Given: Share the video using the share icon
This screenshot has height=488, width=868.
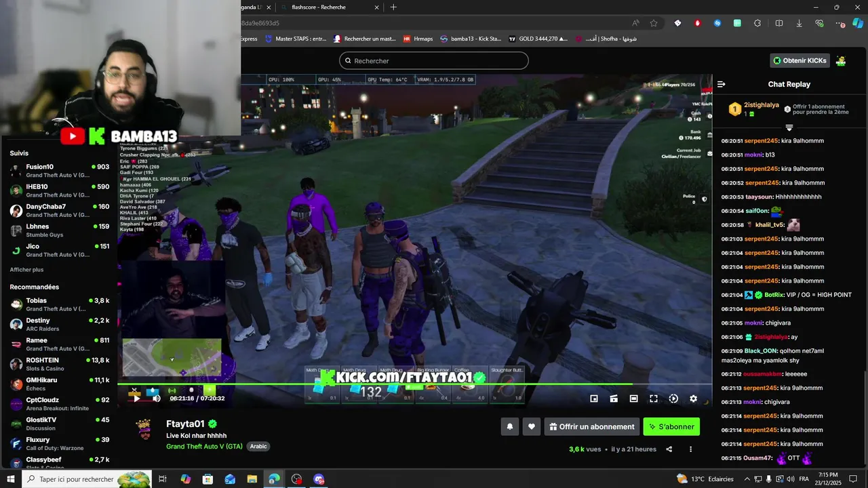Looking at the screenshot, I should pyautogui.click(x=669, y=449).
